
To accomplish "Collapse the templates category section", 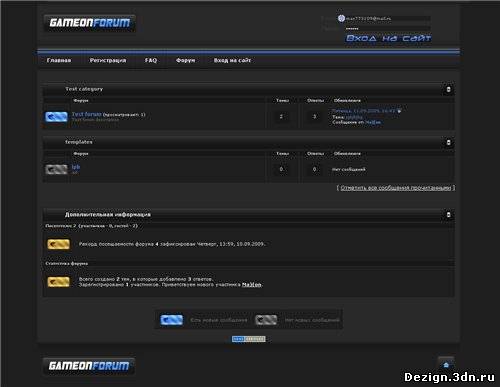I will pos(448,142).
